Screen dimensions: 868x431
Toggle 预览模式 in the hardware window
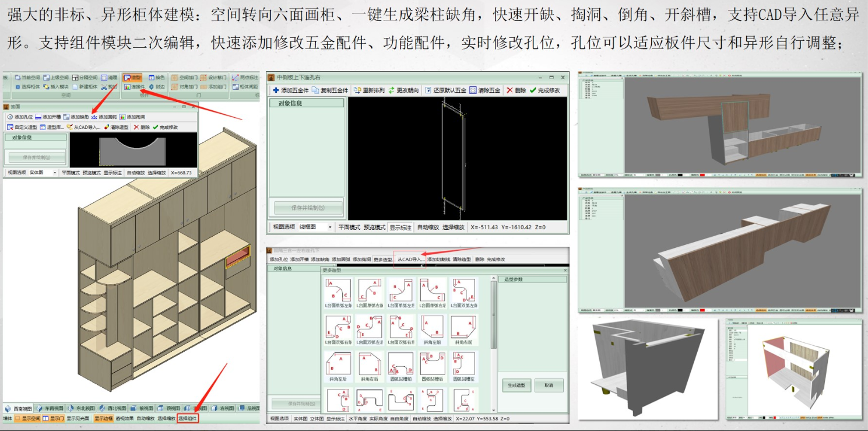[374, 227]
